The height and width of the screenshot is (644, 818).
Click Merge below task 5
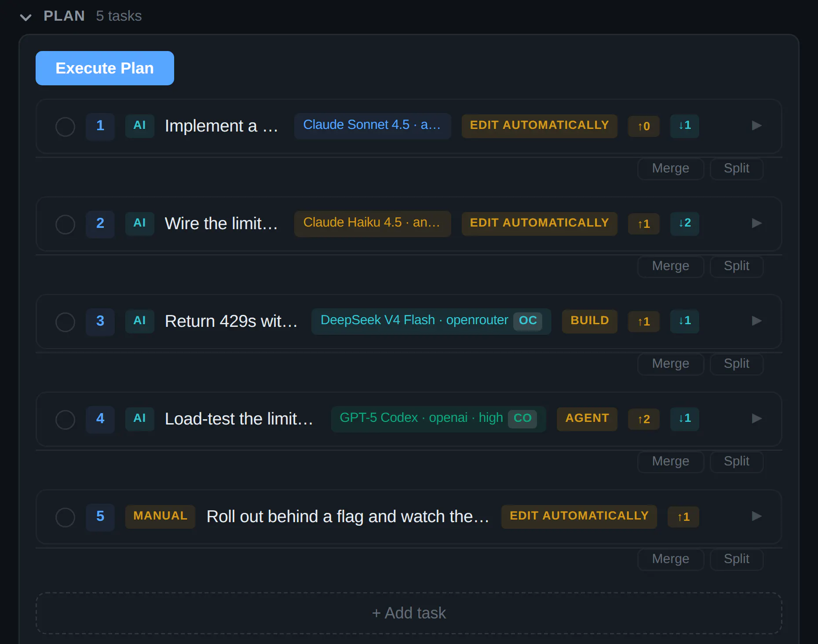tap(671, 560)
